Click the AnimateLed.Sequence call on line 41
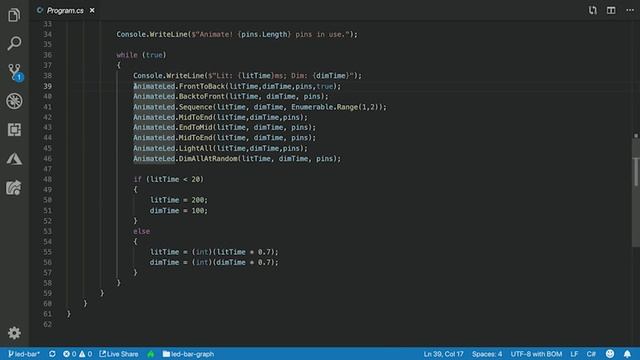 (260, 107)
